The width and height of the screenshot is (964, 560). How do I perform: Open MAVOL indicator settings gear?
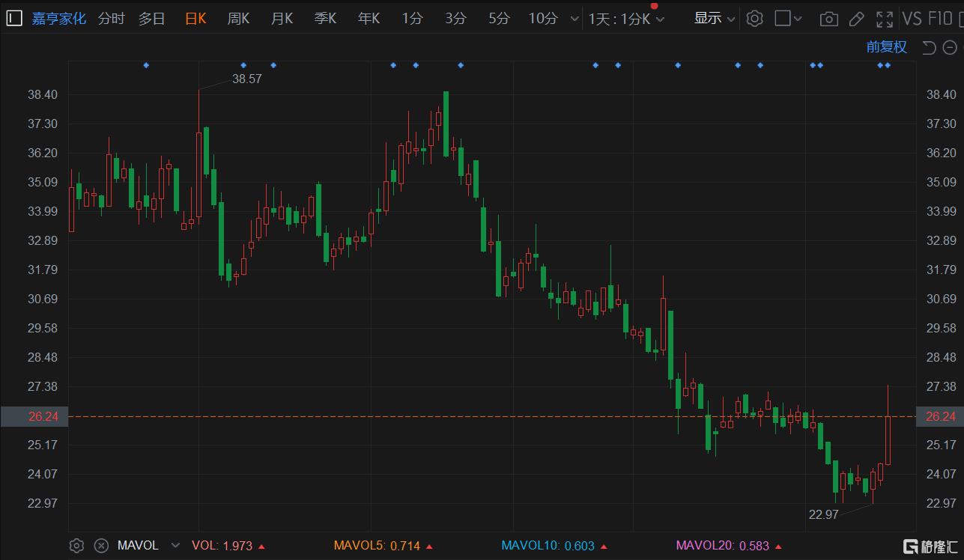[76, 546]
